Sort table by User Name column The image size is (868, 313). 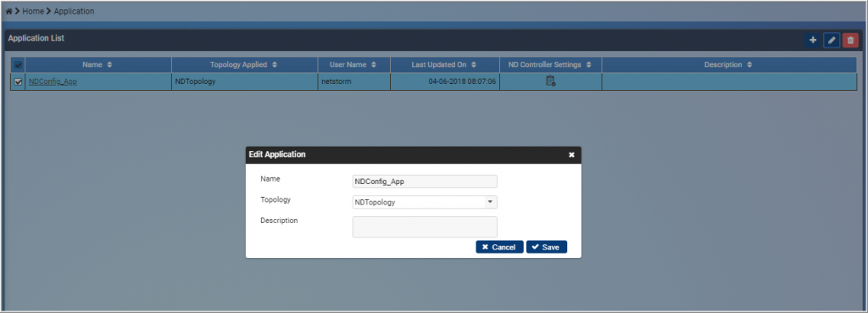pyautogui.click(x=353, y=64)
